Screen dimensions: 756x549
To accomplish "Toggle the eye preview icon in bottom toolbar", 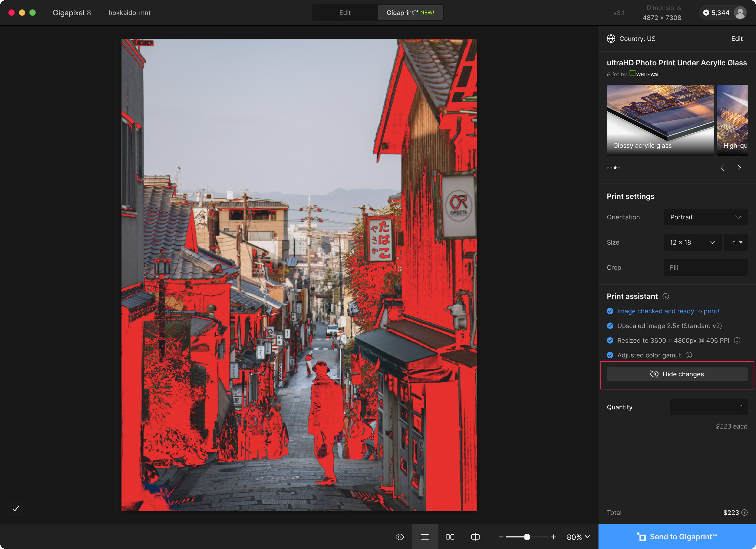I will tap(400, 537).
